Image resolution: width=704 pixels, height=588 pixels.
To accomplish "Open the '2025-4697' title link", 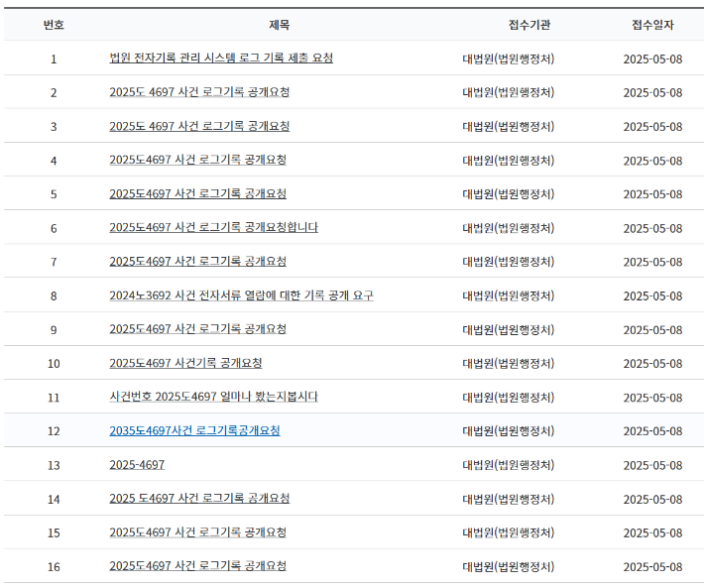I will pyautogui.click(x=137, y=465).
